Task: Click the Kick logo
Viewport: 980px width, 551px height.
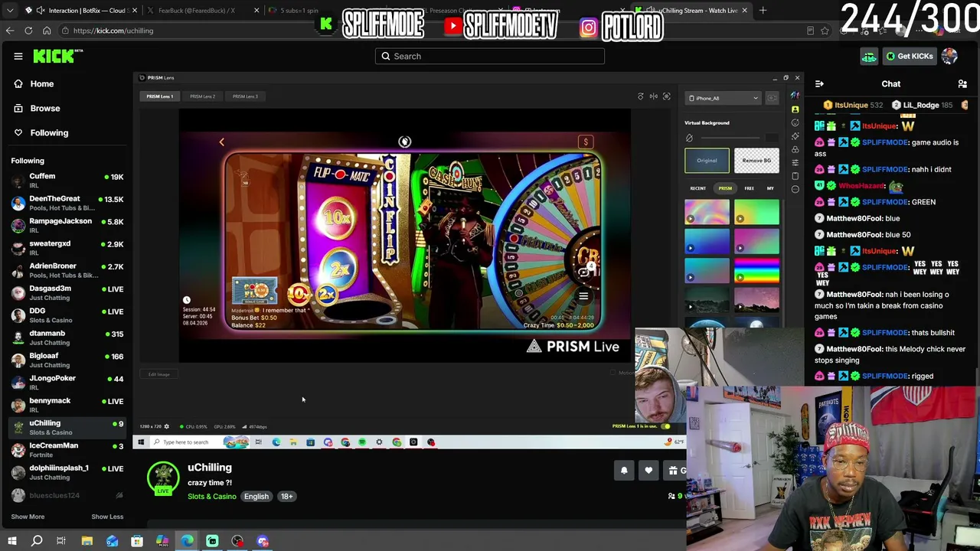Action: 58,56
